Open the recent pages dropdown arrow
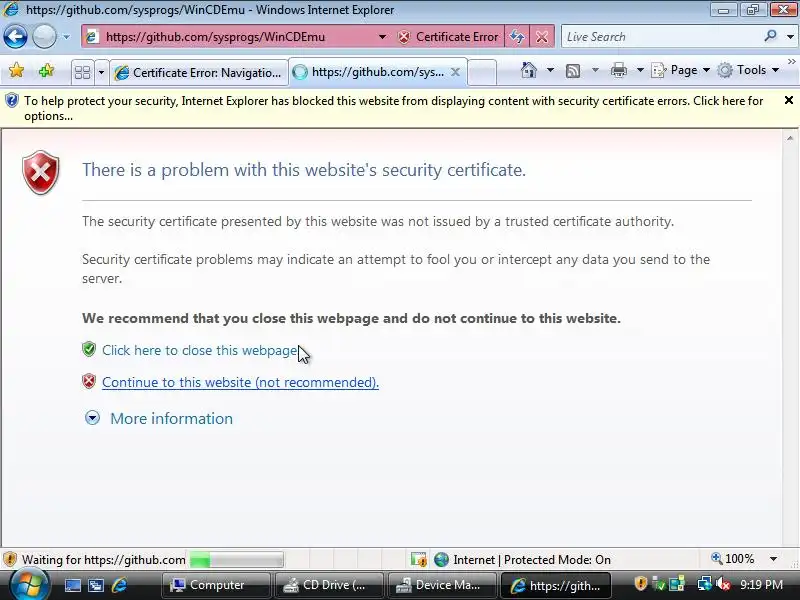Viewport: 800px width, 600px height. coord(66,37)
